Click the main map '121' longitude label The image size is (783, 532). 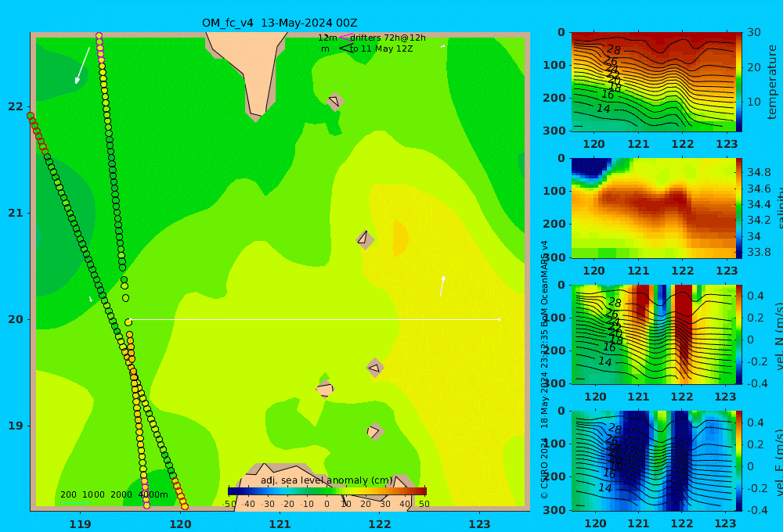click(x=280, y=524)
